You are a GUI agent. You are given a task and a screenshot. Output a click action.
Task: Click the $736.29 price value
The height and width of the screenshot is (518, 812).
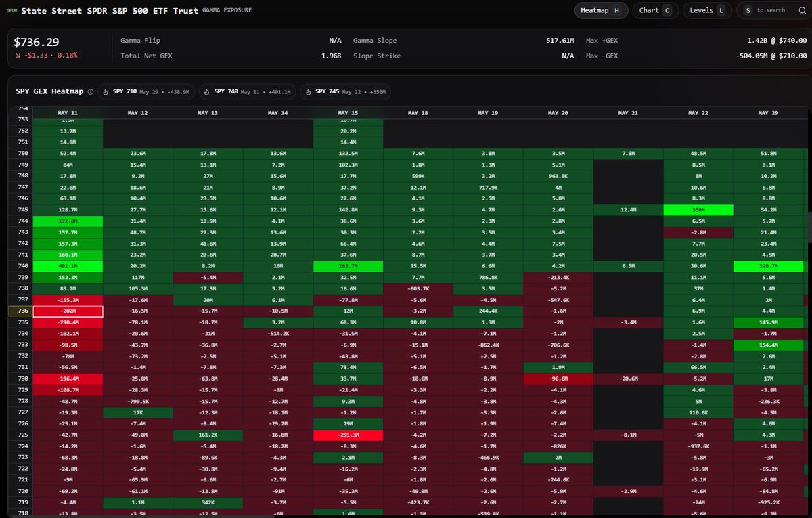[37, 42]
